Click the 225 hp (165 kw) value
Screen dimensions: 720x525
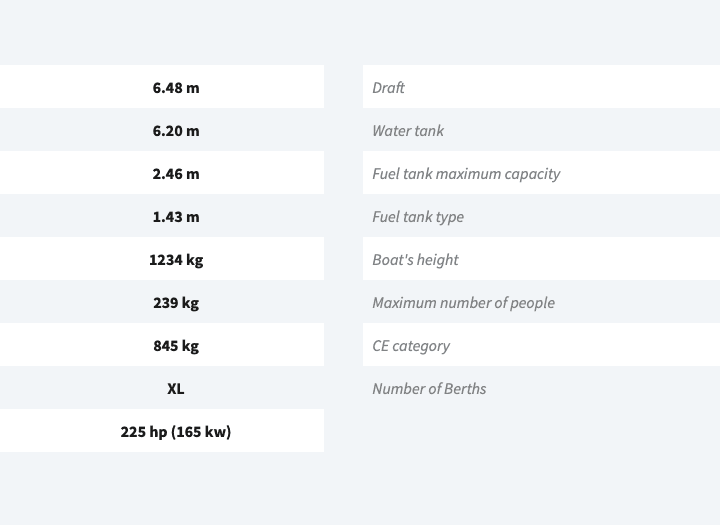click(x=176, y=432)
